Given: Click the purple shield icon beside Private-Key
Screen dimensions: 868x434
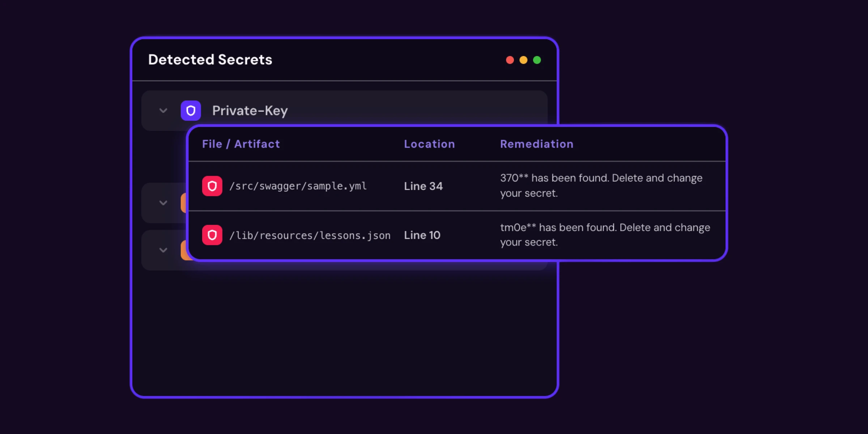Looking at the screenshot, I should (x=191, y=111).
